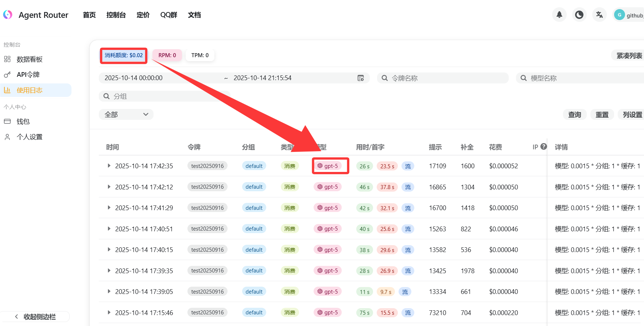Click the IP help question icon
Image resolution: width=644 pixels, height=326 pixels.
544,146
